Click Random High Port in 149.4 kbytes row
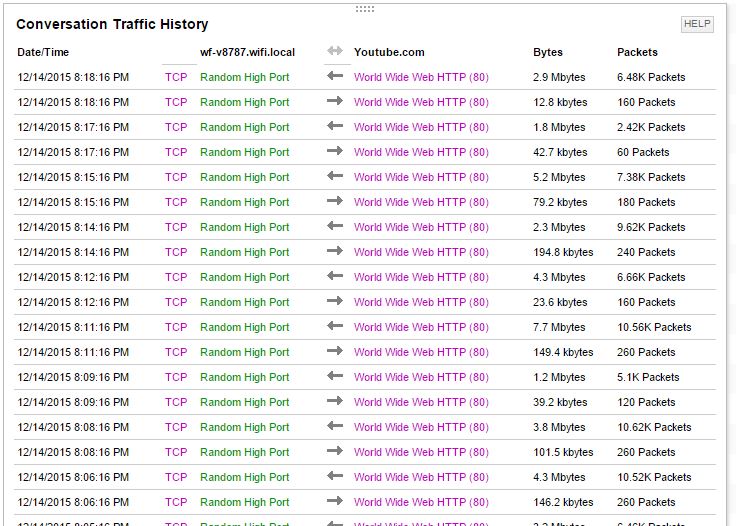Viewport: 736px width, 526px height. point(245,352)
